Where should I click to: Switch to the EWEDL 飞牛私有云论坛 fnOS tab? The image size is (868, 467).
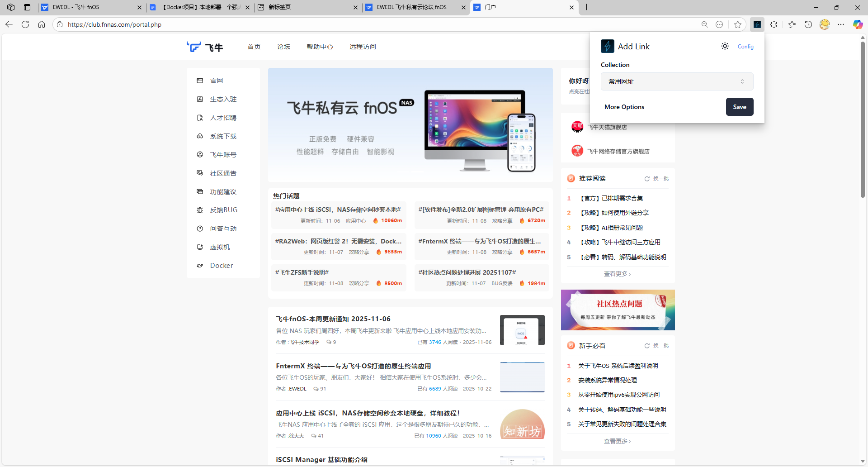(415, 7)
